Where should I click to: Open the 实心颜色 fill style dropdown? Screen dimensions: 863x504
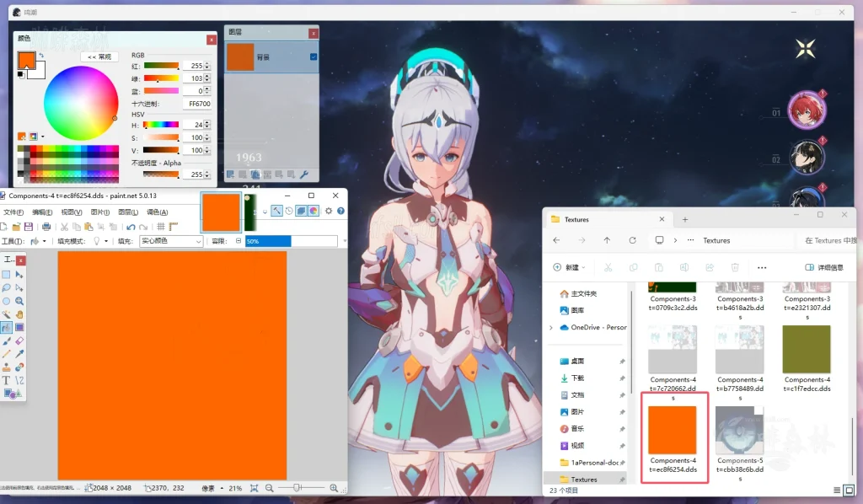pos(198,241)
